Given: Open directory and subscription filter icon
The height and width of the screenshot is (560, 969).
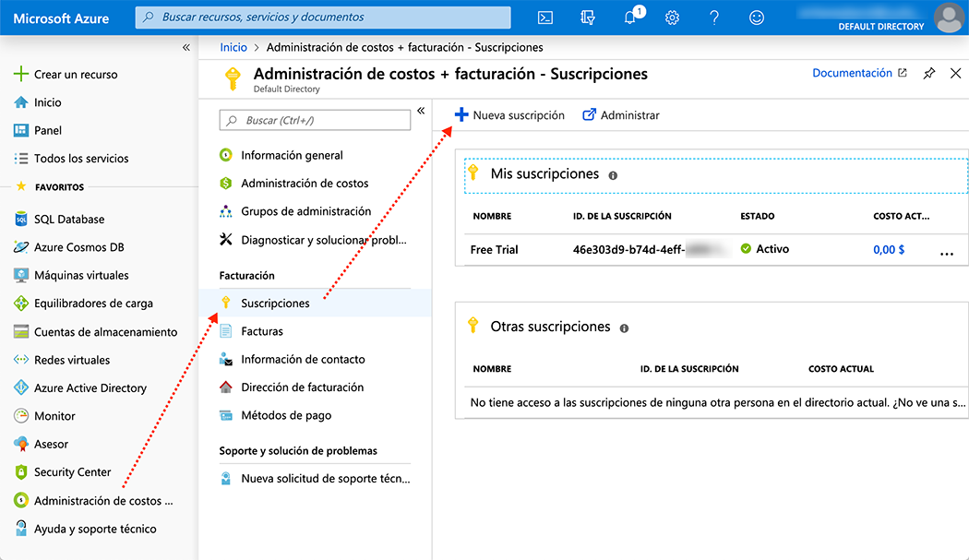Looking at the screenshot, I should point(587,18).
